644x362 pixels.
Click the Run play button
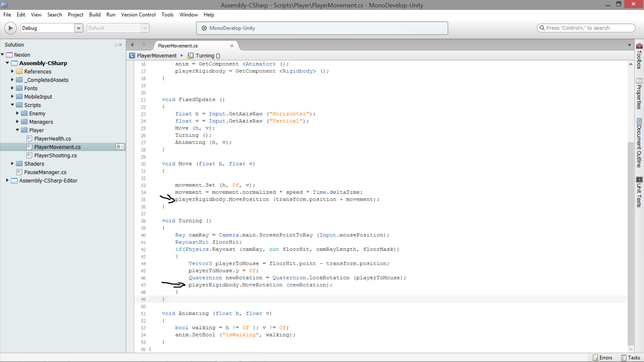click(10, 28)
